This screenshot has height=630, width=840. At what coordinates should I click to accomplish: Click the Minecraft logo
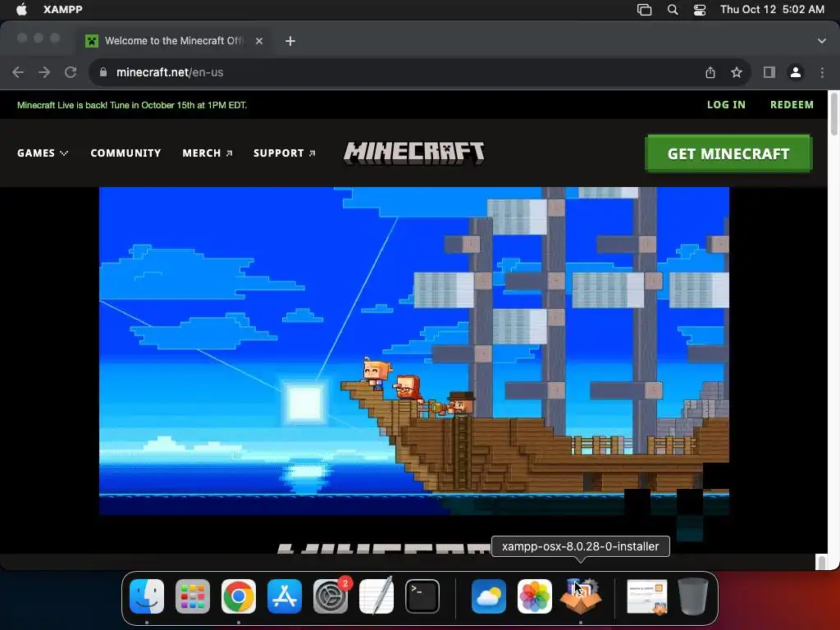pos(413,153)
